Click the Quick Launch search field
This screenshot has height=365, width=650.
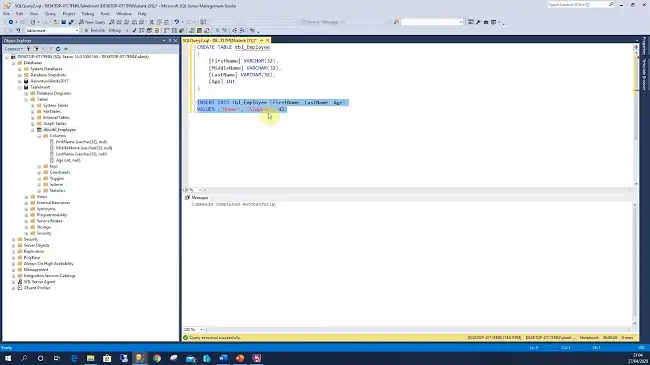[580, 5]
